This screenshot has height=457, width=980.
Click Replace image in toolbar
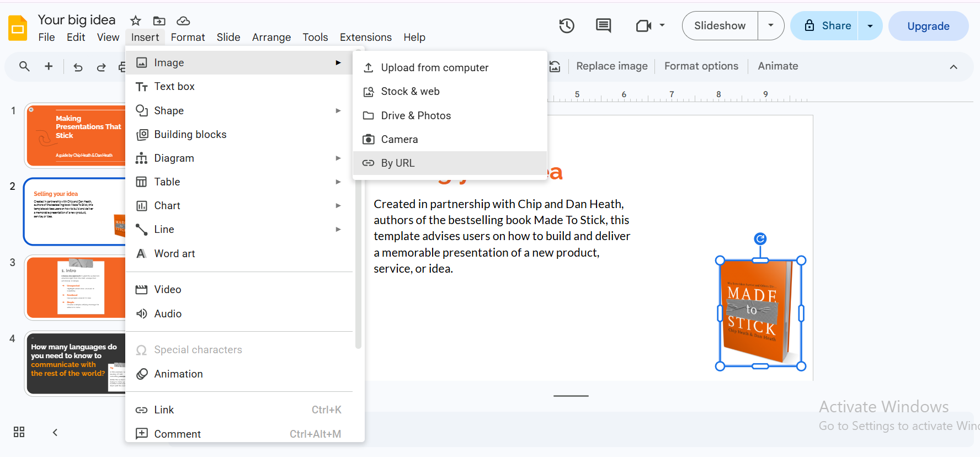(612, 66)
